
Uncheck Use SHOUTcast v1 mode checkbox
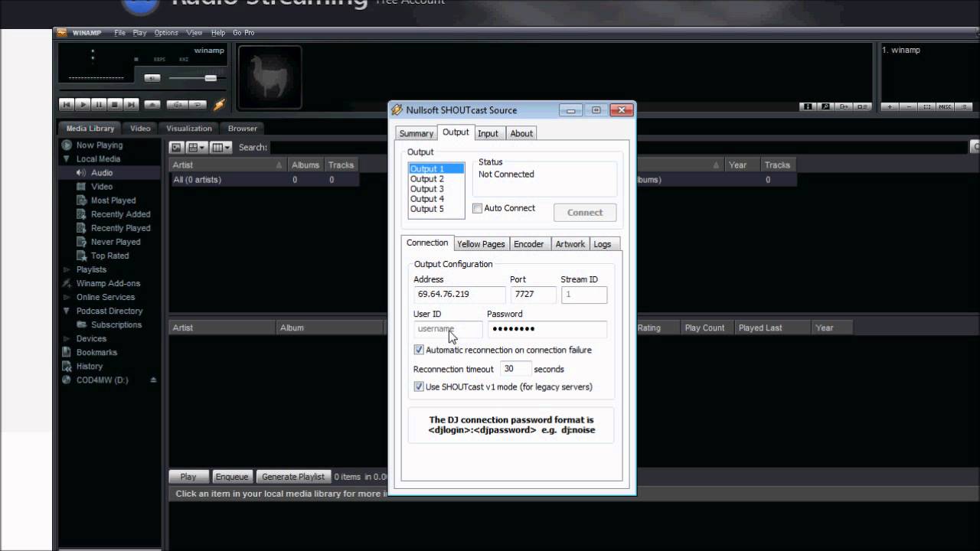[x=419, y=386]
